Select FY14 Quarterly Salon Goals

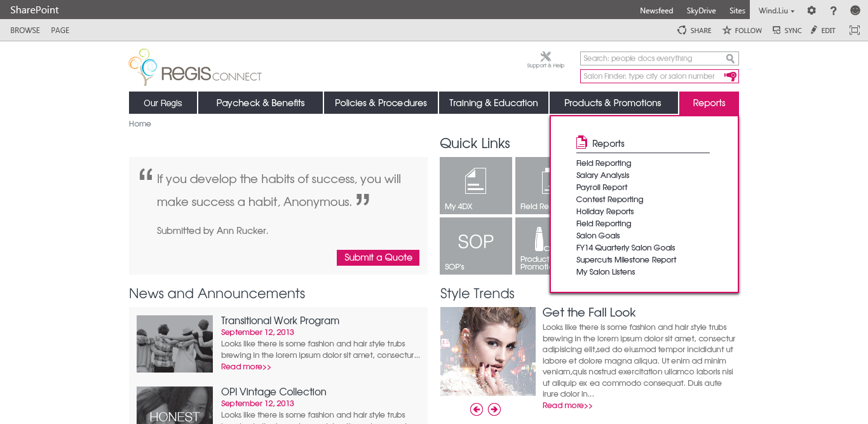point(626,248)
